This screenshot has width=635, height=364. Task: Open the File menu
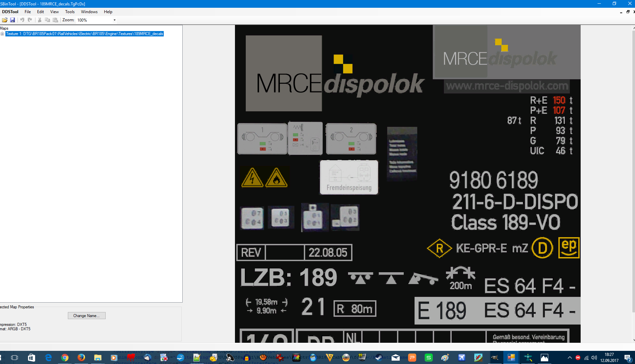click(28, 12)
